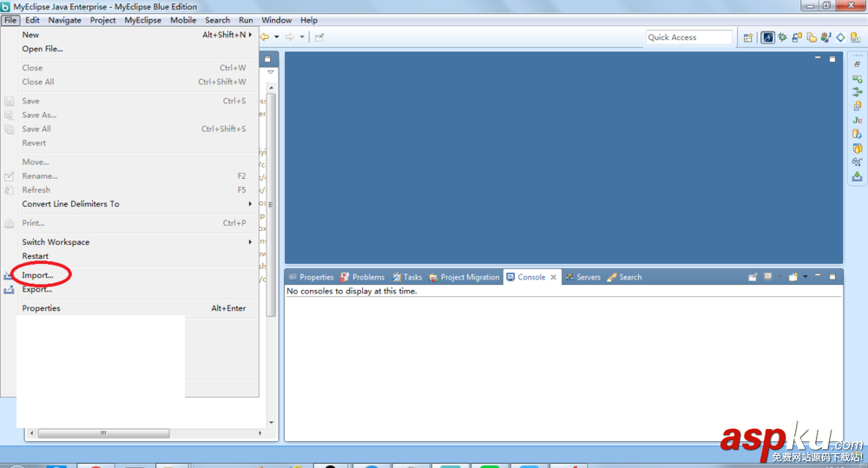Click the Back yellow arrow toolbar icon

pyautogui.click(x=265, y=37)
